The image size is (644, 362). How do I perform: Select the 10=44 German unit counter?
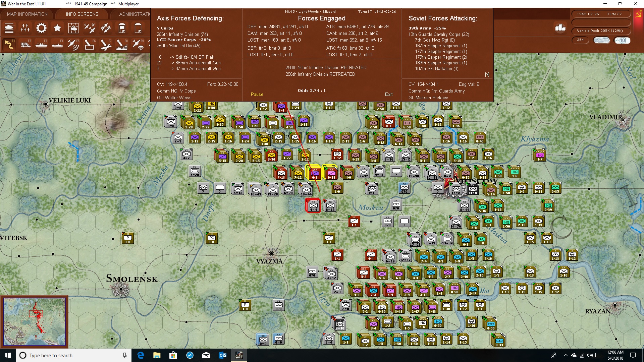tap(306, 190)
